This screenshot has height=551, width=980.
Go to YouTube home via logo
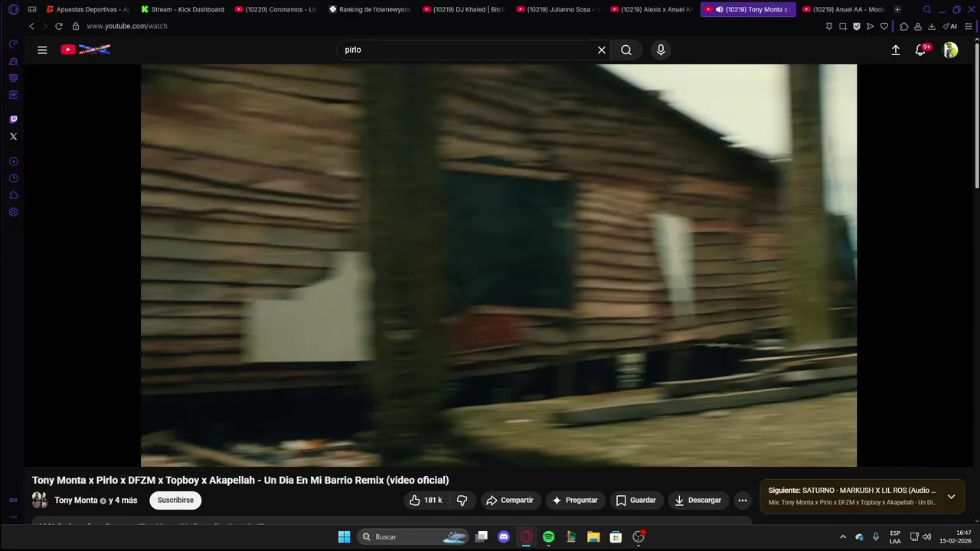[x=86, y=50]
